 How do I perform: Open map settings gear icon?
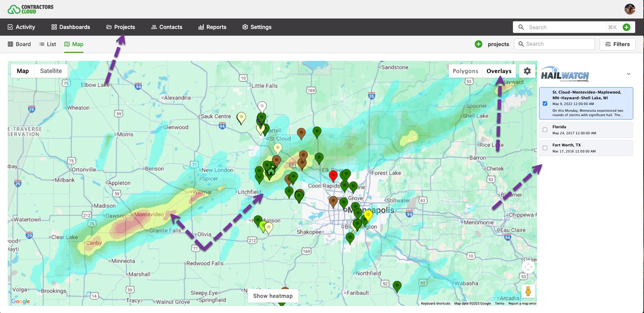[527, 71]
